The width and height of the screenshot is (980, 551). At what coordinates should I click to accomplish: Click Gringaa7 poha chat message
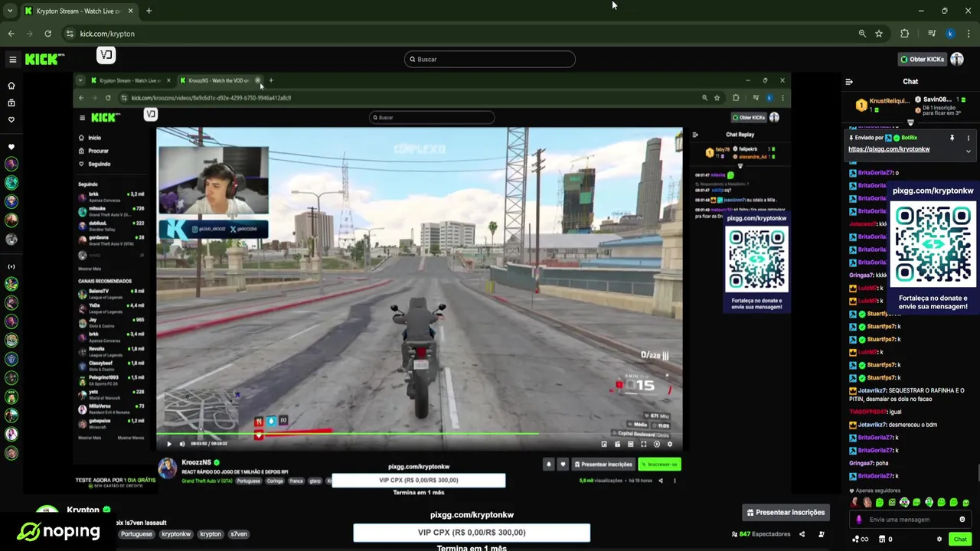point(869,463)
